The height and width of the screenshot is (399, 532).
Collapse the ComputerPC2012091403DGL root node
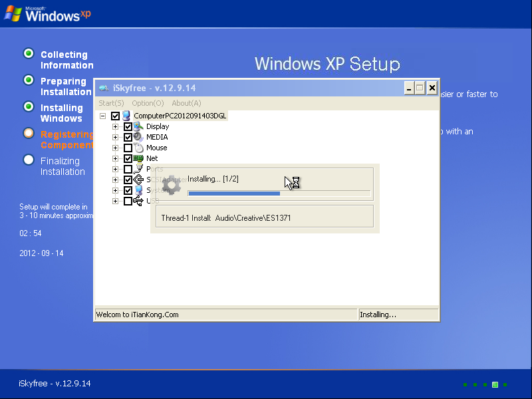[103, 116]
